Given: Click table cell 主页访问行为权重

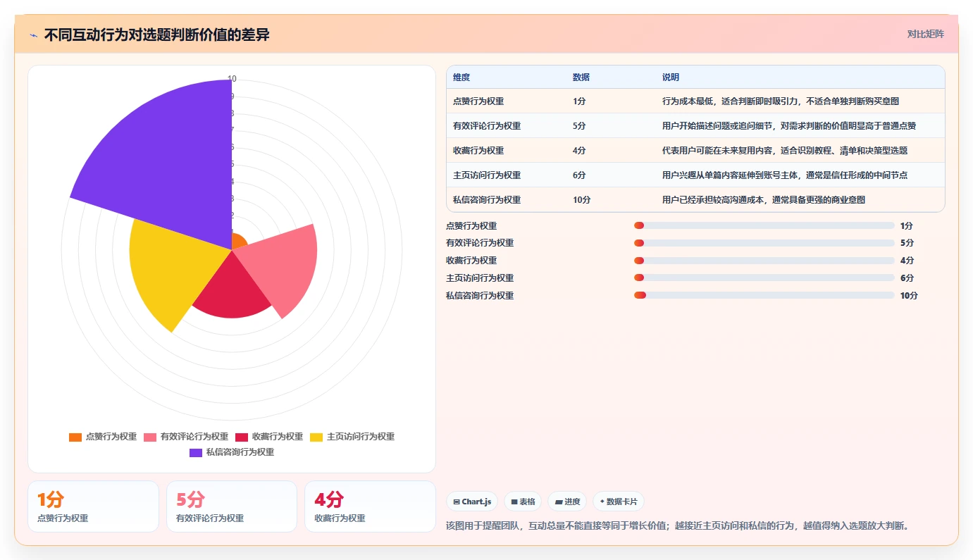Looking at the screenshot, I should click(487, 175).
